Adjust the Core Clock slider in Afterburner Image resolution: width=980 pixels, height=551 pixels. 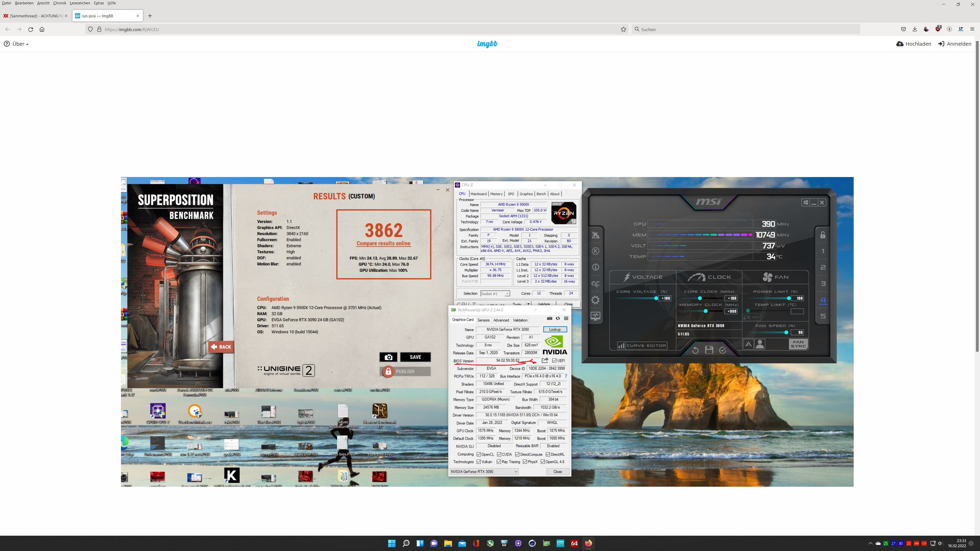(x=700, y=298)
